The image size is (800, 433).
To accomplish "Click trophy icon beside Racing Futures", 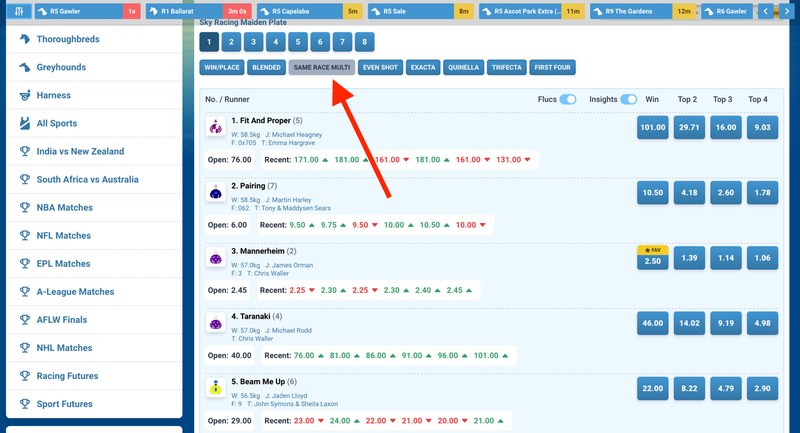I will [x=24, y=375].
